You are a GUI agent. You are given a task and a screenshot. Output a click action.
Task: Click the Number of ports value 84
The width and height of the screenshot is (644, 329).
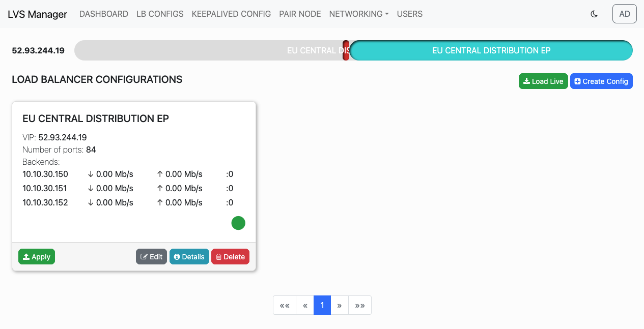tap(91, 149)
